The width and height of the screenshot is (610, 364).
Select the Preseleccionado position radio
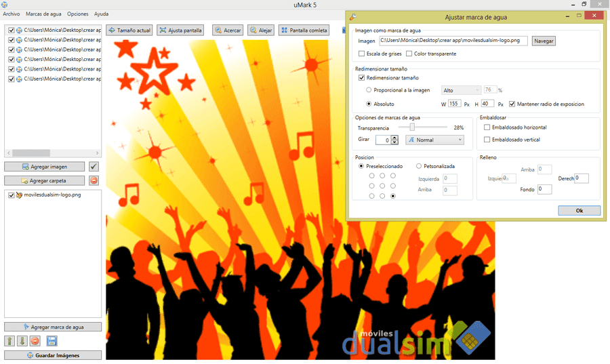tap(361, 166)
